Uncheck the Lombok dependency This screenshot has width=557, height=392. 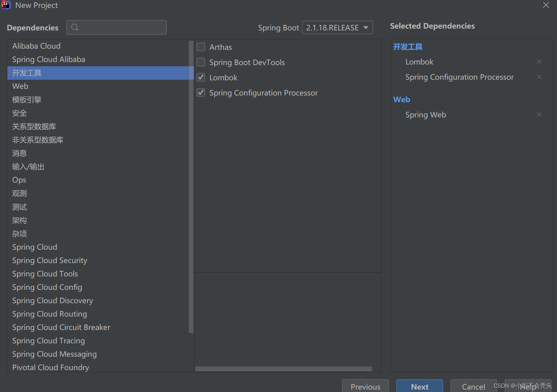(x=201, y=77)
